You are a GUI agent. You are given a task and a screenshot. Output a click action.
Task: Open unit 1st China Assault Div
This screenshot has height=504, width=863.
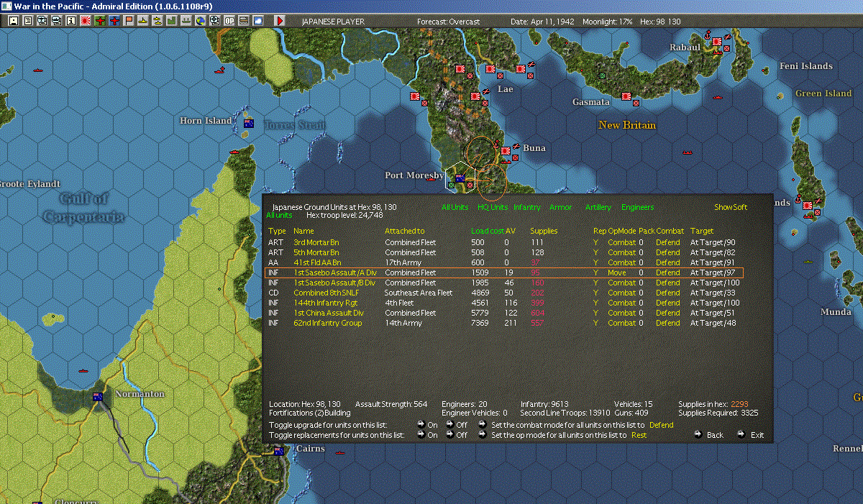[x=329, y=313]
